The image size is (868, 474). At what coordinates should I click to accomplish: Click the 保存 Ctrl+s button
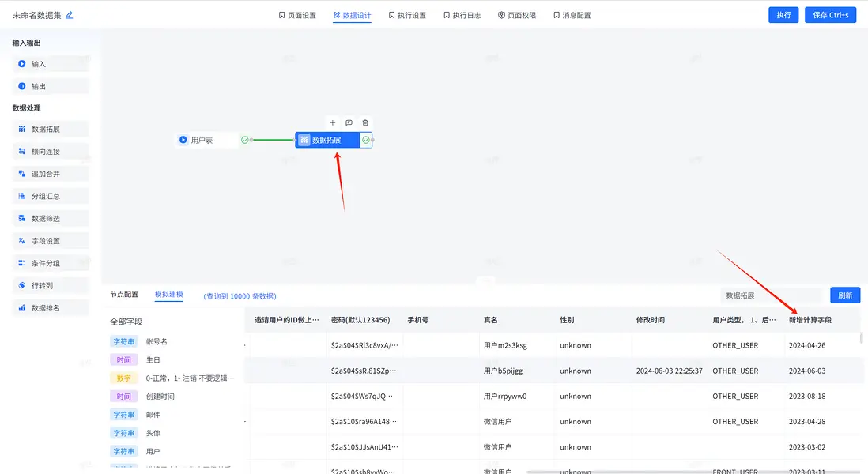830,15
